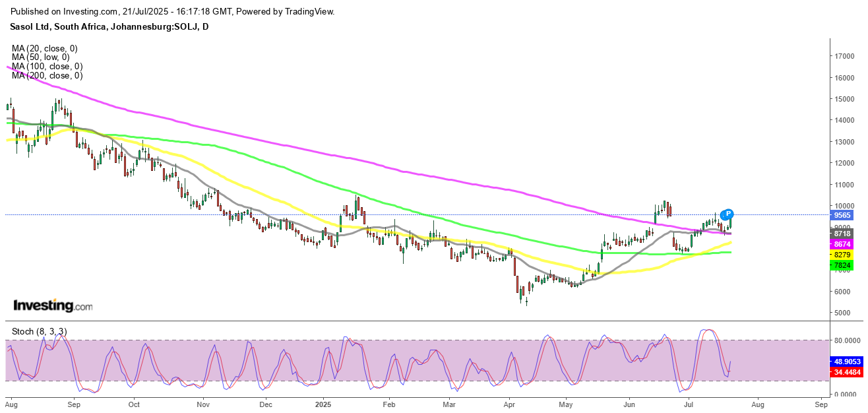Click the current price label 9565
The height and width of the screenshot is (413, 868).
[842, 214]
